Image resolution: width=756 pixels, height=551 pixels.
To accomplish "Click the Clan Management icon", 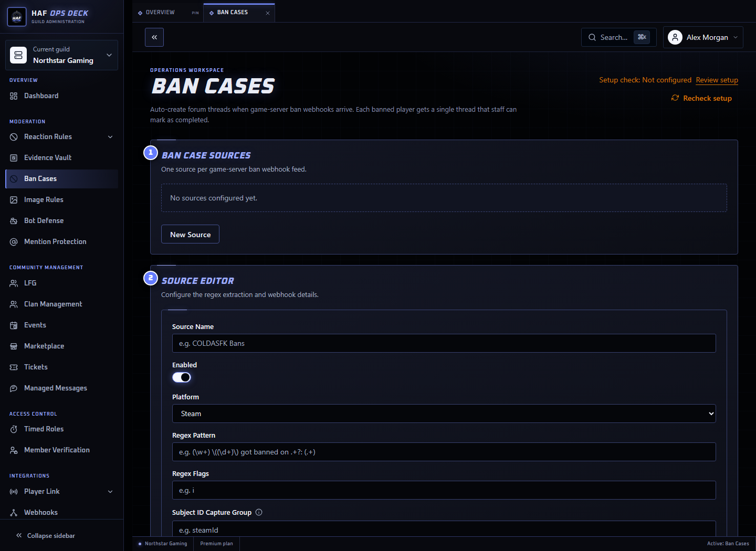I will tap(14, 304).
